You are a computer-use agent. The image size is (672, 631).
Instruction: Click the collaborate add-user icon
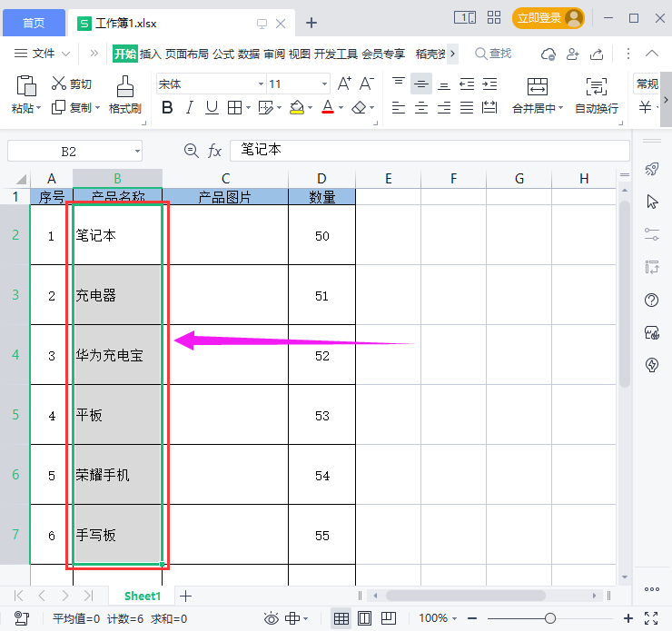(573, 54)
